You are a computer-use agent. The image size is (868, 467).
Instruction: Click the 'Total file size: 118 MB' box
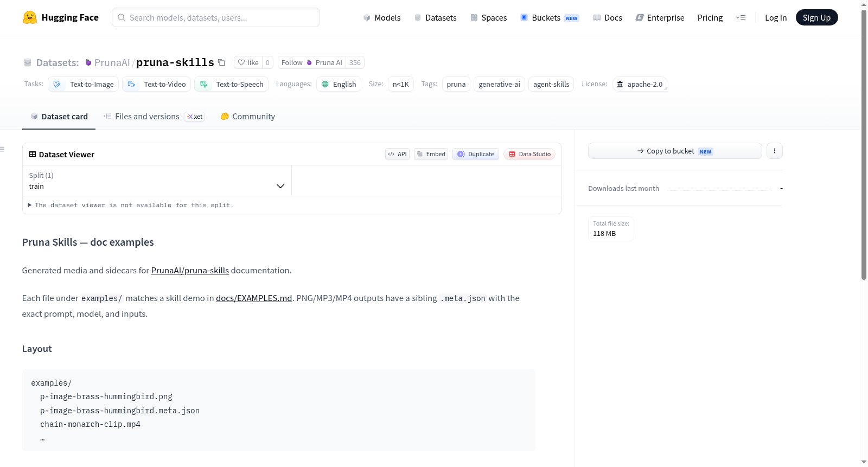click(x=611, y=229)
